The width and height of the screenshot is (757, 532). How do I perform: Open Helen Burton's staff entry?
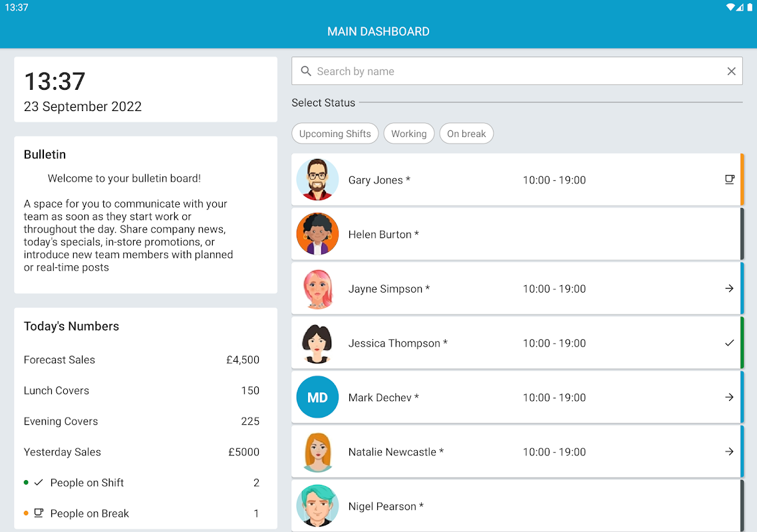[x=518, y=234]
